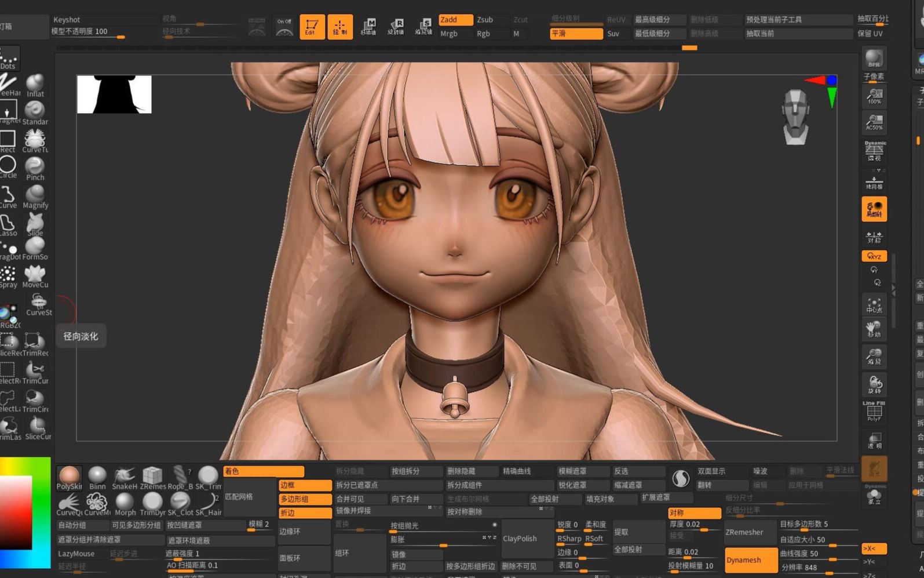Click the head orientation gizmo

(795, 117)
